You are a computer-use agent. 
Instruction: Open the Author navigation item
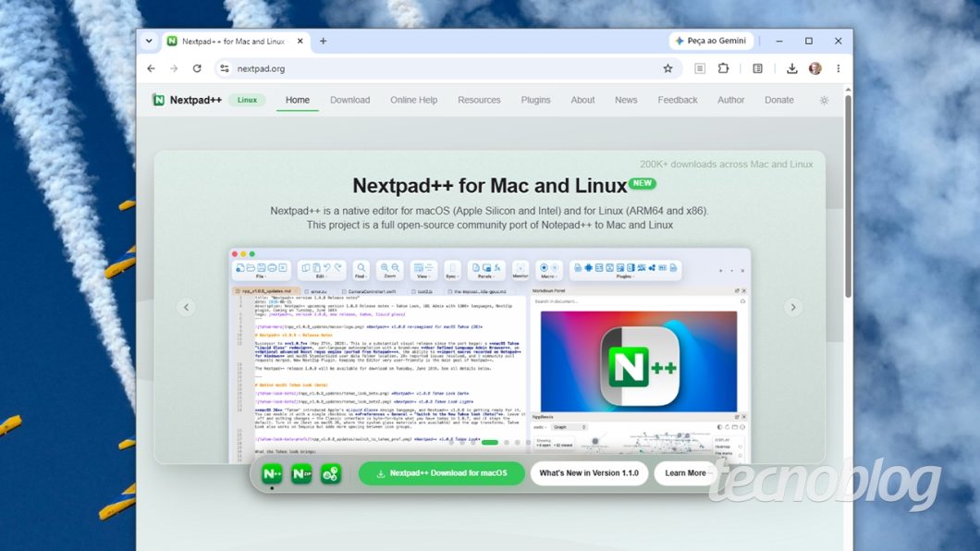[730, 100]
